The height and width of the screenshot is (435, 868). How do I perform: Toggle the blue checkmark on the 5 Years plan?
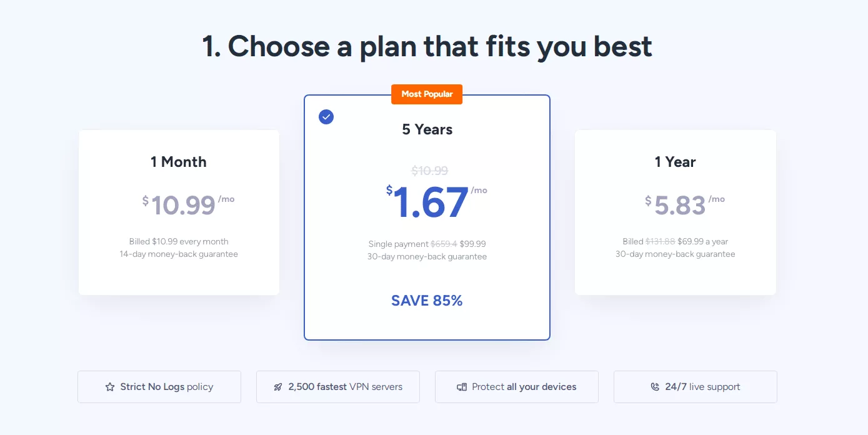tap(326, 117)
